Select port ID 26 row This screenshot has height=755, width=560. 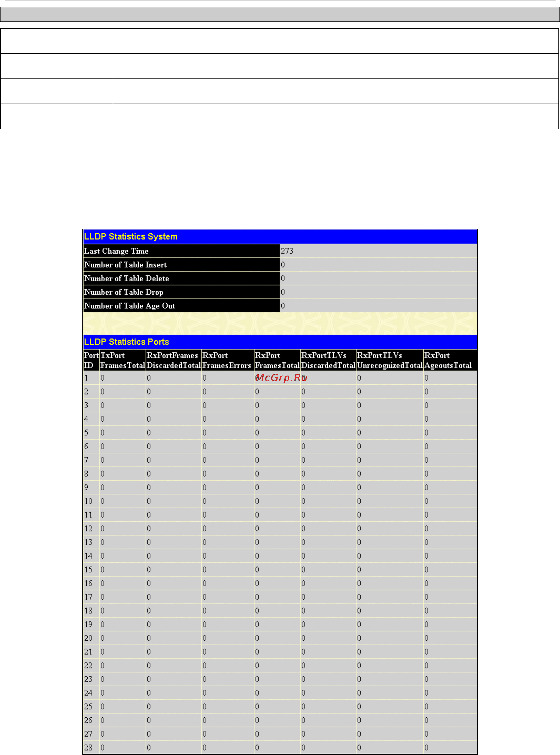click(280, 720)
